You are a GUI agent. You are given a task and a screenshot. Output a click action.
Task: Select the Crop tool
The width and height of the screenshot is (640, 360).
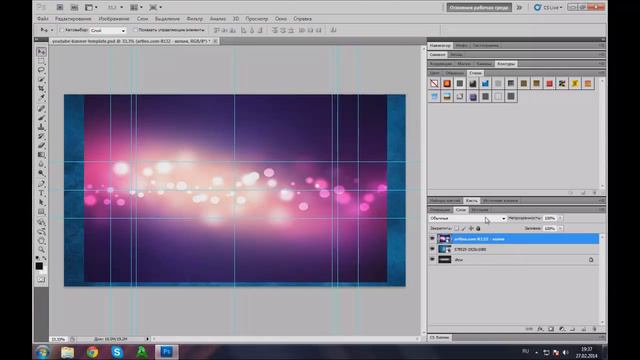pos(41,89)
